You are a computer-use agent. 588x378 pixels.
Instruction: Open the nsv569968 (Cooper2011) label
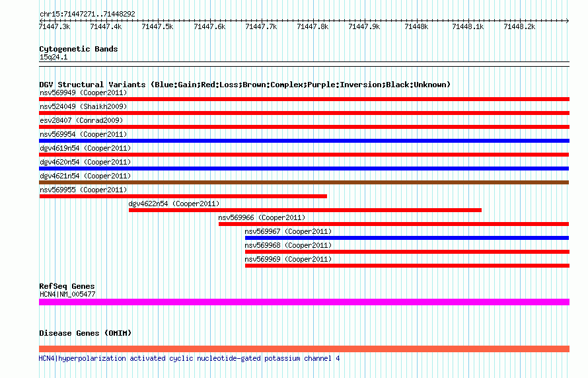(288, 245)
